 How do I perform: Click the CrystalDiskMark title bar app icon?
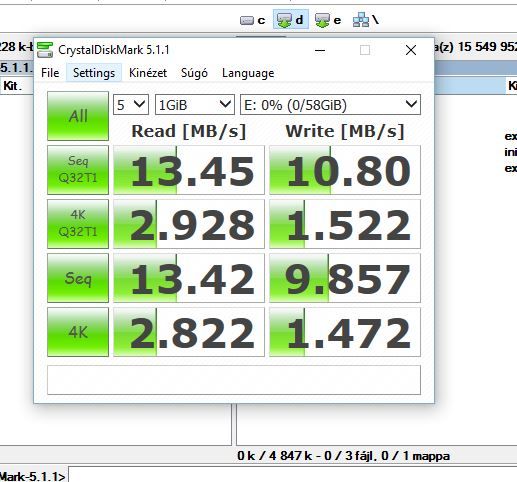45,50
